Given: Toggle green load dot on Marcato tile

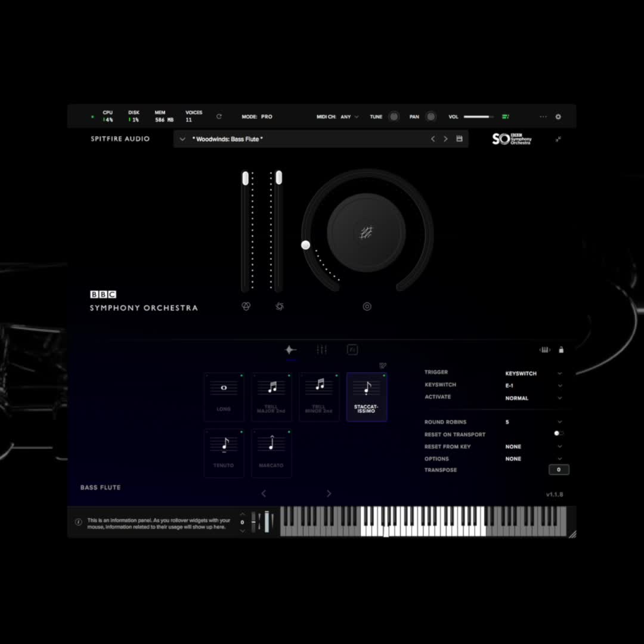Looking at the screenshot, I should 289,432.
